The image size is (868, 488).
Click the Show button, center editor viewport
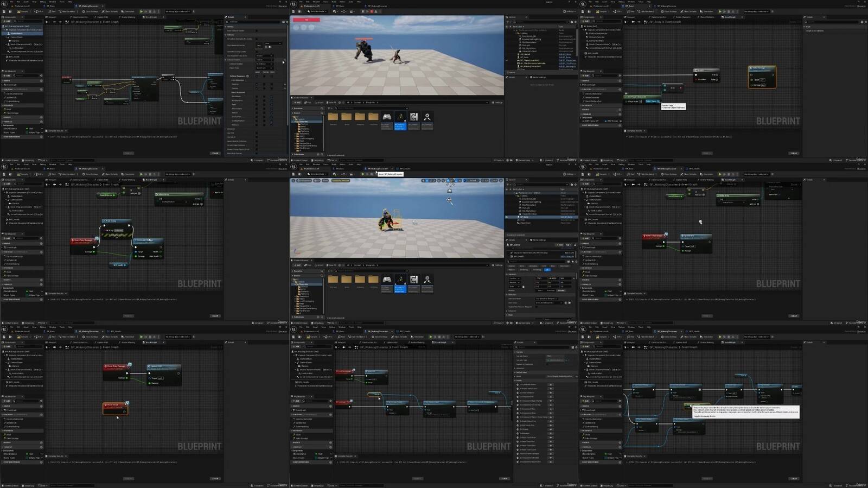point(325,180)
